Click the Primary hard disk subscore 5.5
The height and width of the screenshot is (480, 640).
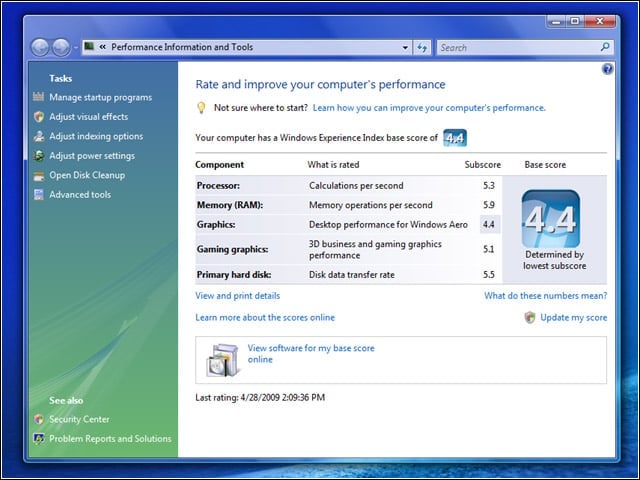point(489,275)
